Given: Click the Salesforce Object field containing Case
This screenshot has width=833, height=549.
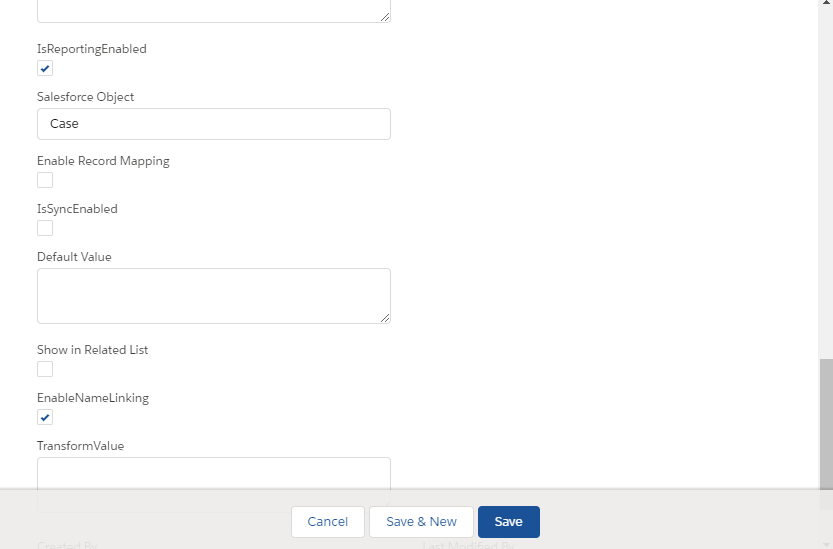Looking at the screenshot, I should [214, 124].
